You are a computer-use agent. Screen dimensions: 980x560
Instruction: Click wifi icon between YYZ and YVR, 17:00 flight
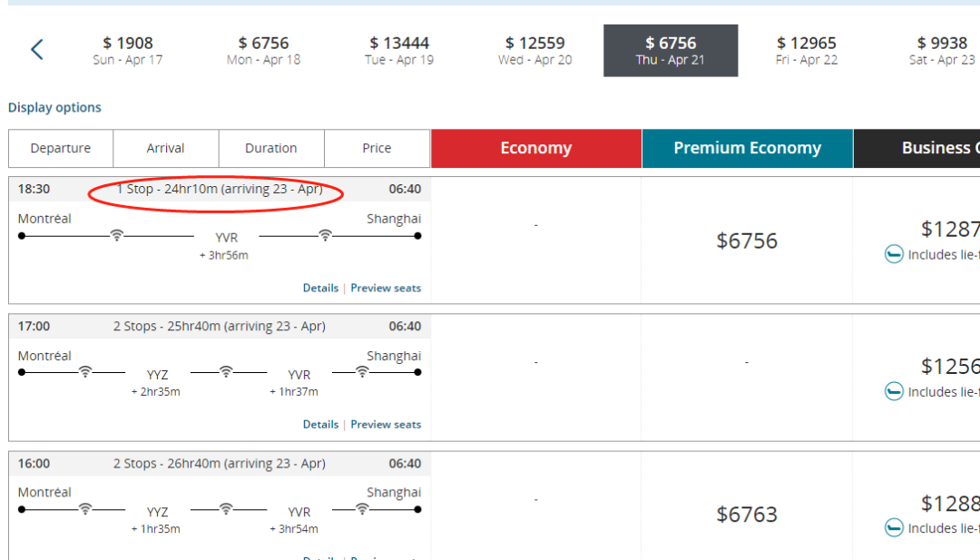[226, 371]
